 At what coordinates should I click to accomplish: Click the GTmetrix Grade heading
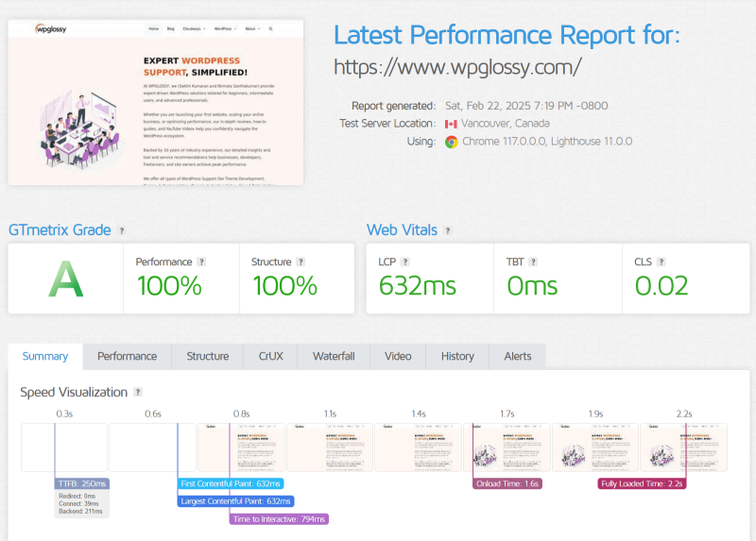tap(60, 230)
